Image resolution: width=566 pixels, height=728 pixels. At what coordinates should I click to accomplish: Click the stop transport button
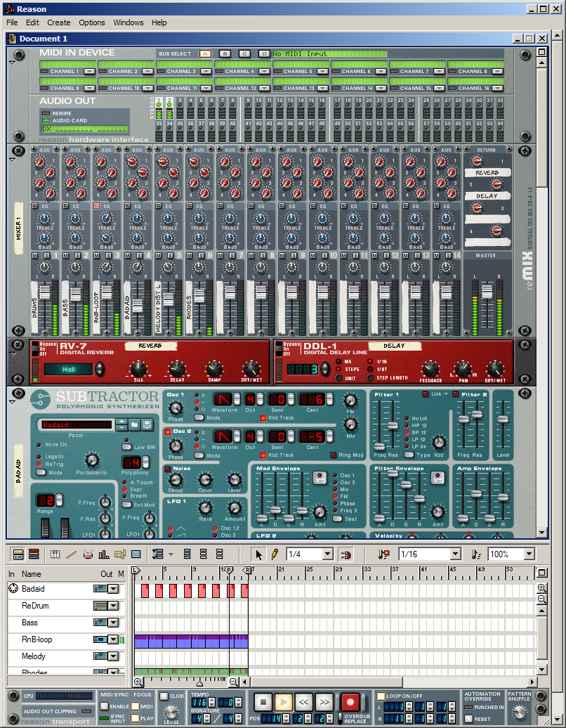click(x=263, y=701)
